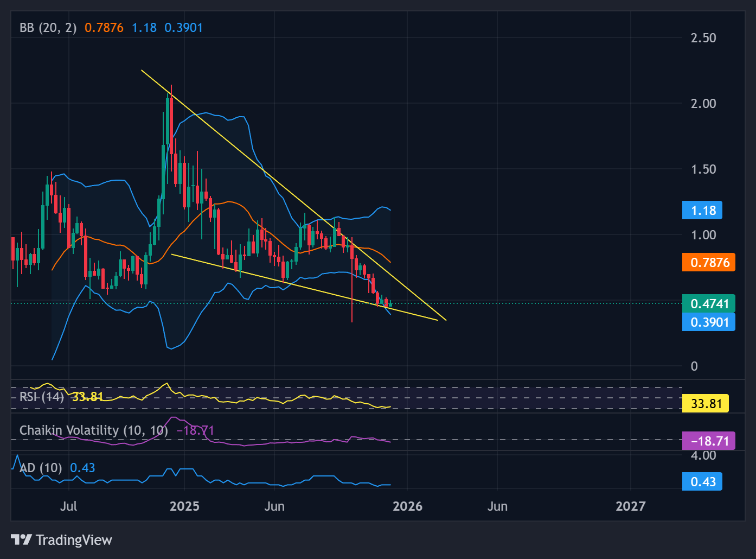Select the AD (10) indicator label
756x559 pixels.
tap(41, 468)
